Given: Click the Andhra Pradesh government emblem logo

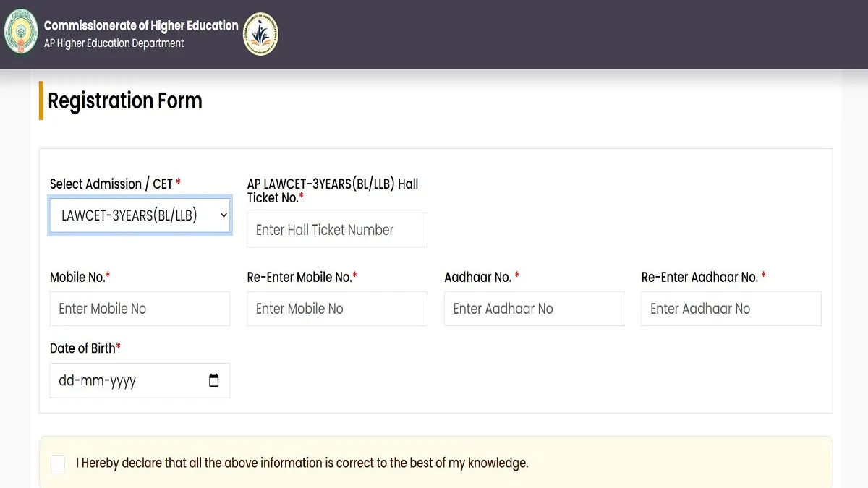Looking at the screenshot, I should coord(20,33).
